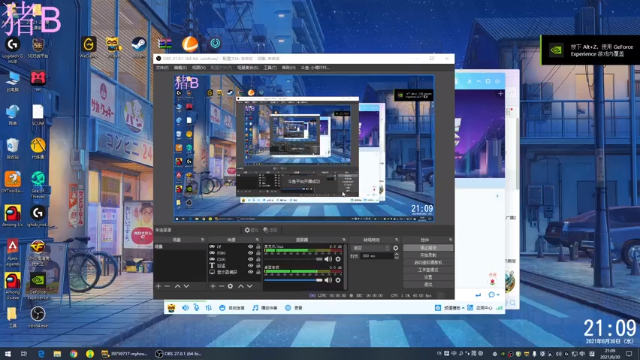Open source Properties gear button in OBS

[251, 230]
